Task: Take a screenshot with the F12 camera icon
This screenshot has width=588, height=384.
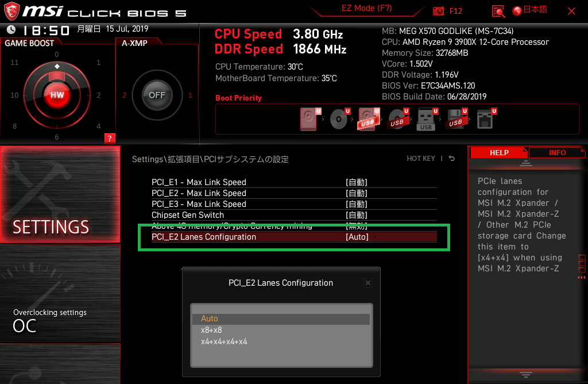Action: pyautogui.click(x=438, y=11)
